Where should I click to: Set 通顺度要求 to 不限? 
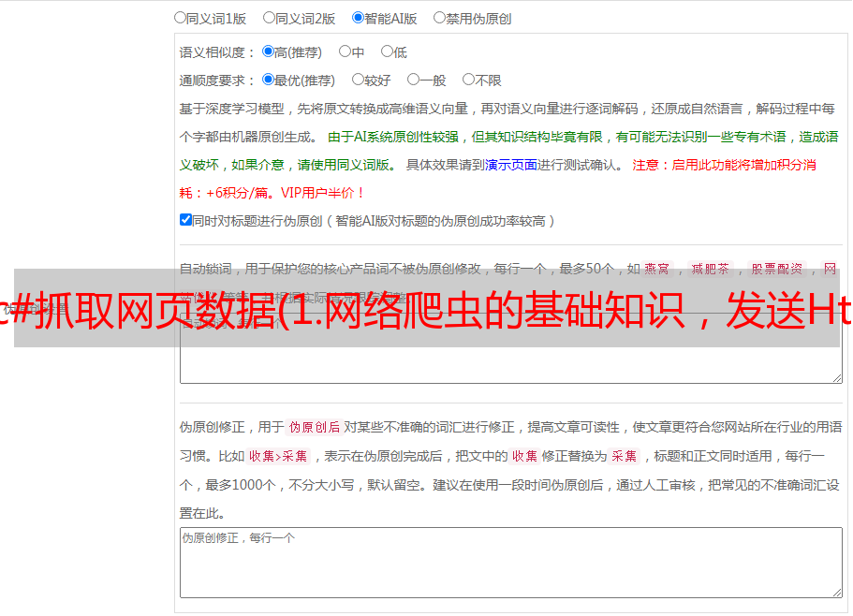(468, 80)
